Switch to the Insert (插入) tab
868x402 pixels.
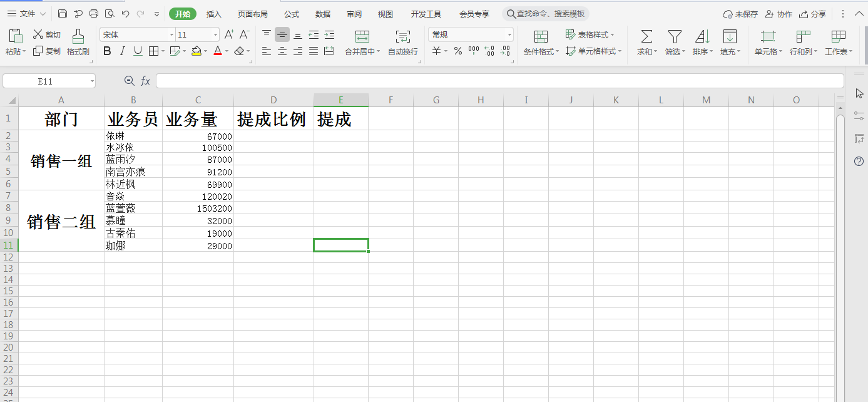[x=214, y=14]
